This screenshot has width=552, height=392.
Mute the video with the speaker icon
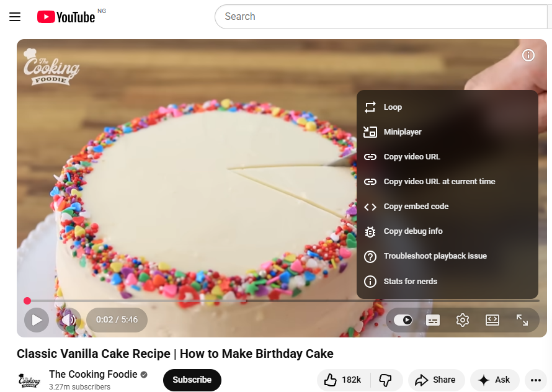[x=68, y=320]
